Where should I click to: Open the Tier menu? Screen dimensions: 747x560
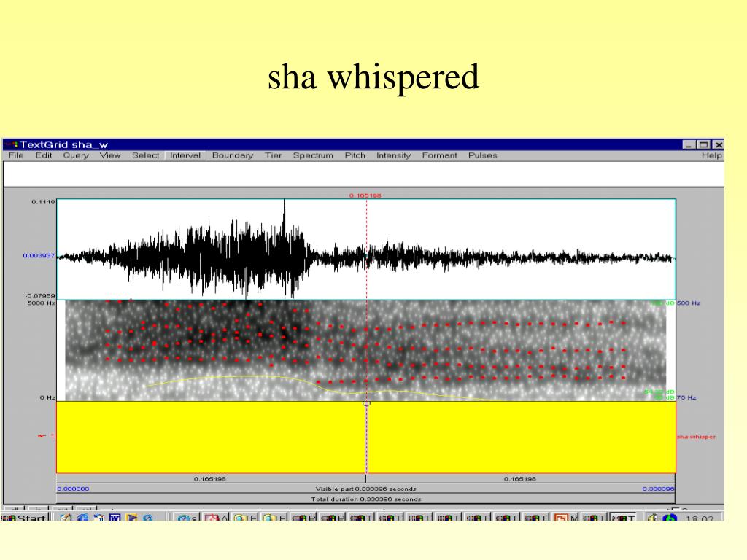pos(274,155)
